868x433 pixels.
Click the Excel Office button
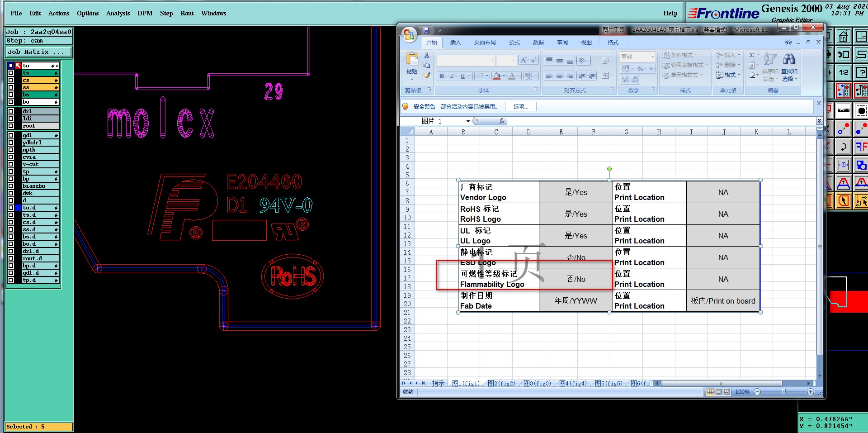(409, 35)
